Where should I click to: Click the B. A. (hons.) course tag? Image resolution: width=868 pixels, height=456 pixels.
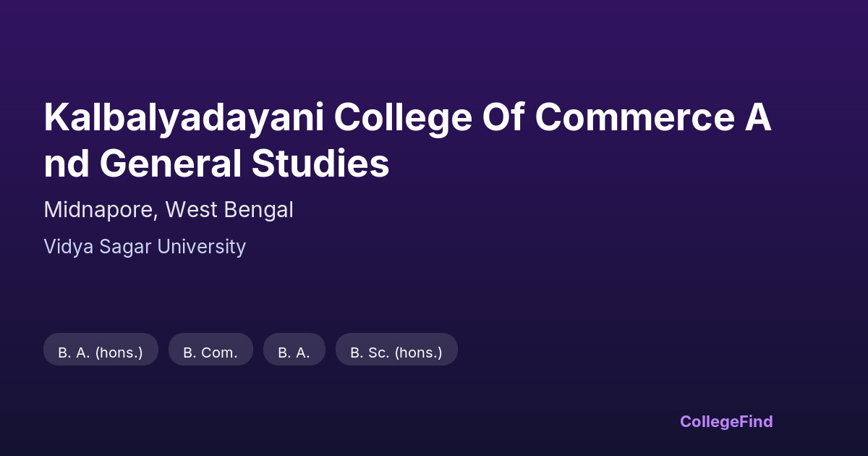coord(101,352)
